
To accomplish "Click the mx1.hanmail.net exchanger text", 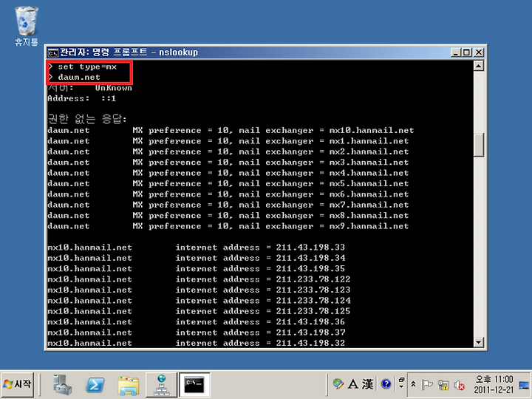I will tap(369, 141).
